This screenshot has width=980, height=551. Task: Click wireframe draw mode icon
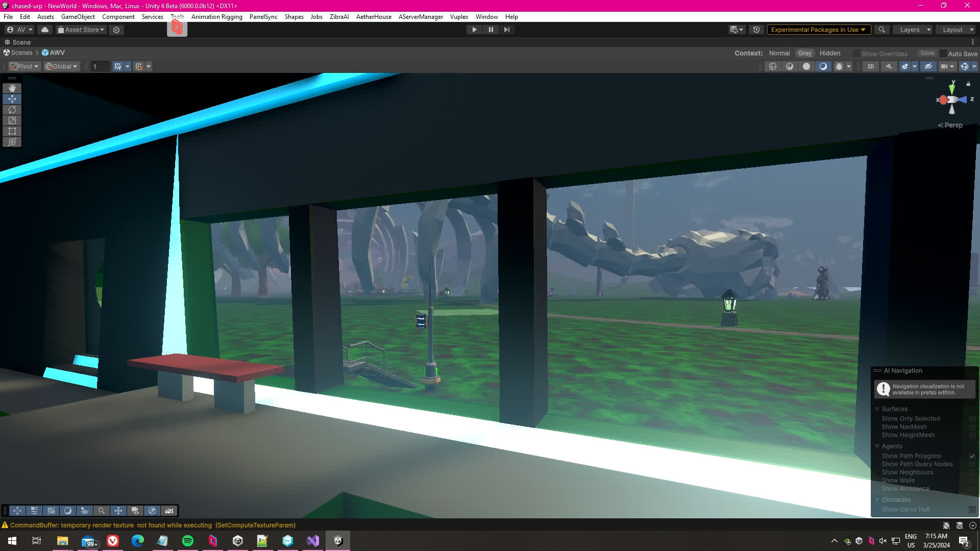(x=773, y=66)
